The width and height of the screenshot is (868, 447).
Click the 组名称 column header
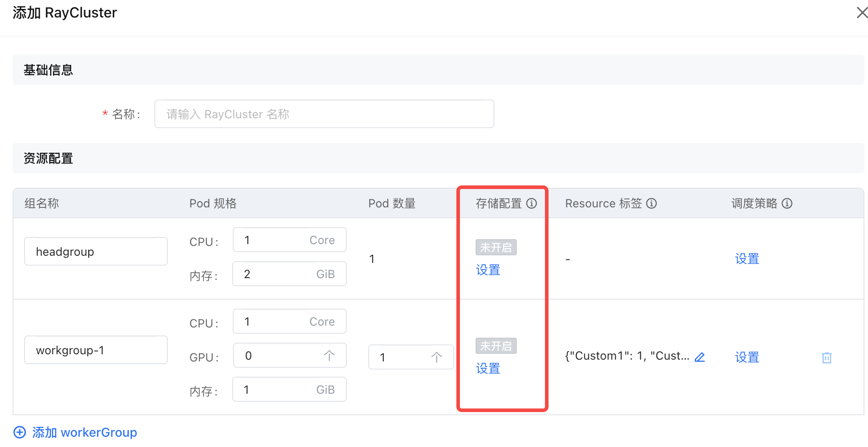(42, 203)
